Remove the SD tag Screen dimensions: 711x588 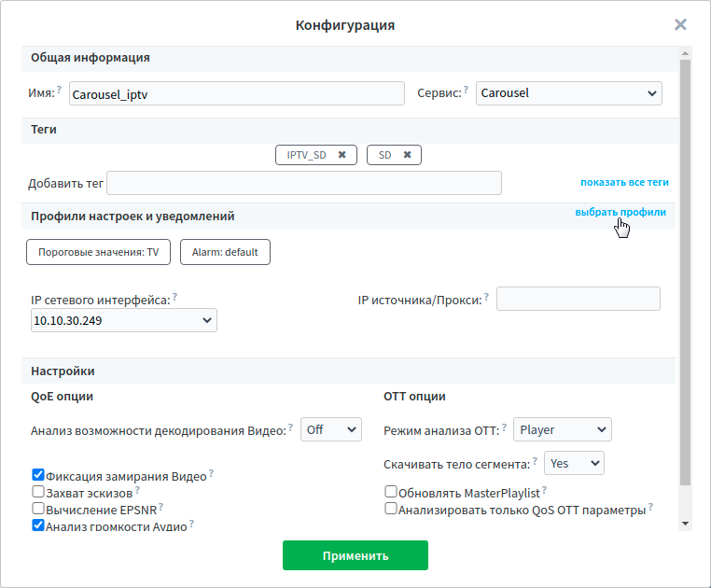(x=407, y=155)
